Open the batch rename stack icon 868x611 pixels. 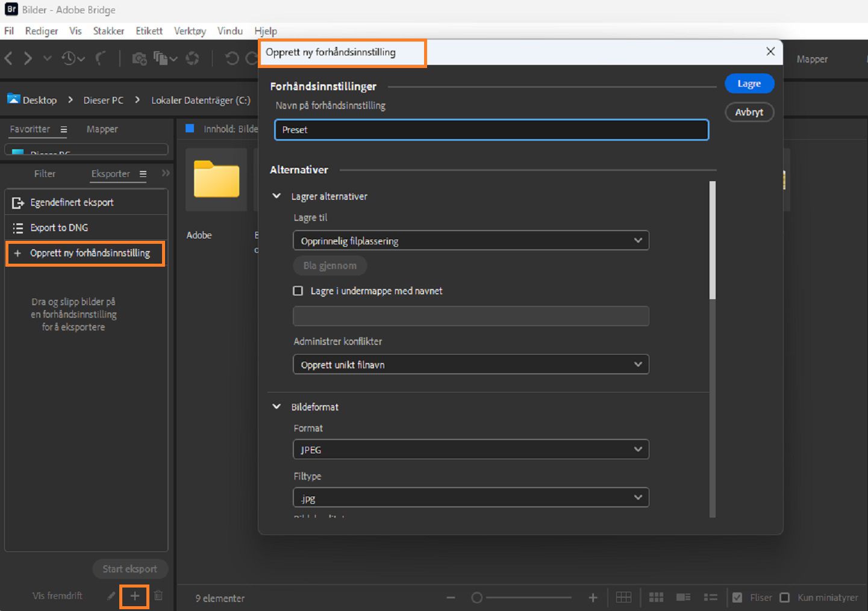point(161,58)
